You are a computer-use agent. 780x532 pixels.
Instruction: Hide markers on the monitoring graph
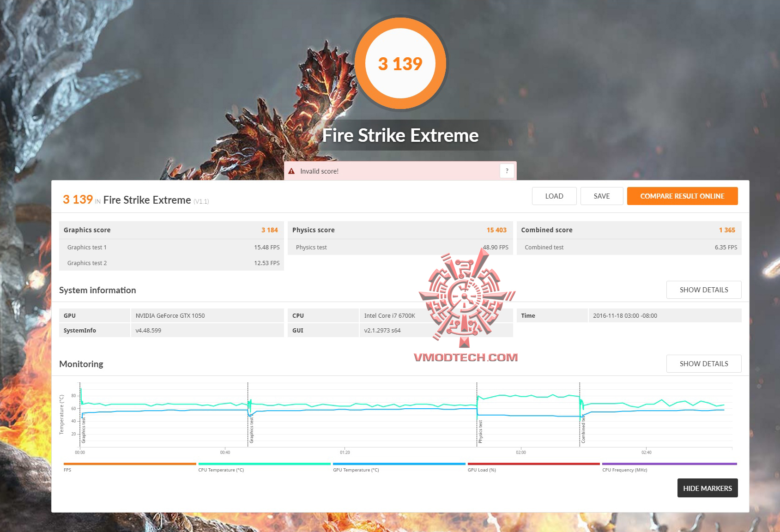tap(707, 488)
